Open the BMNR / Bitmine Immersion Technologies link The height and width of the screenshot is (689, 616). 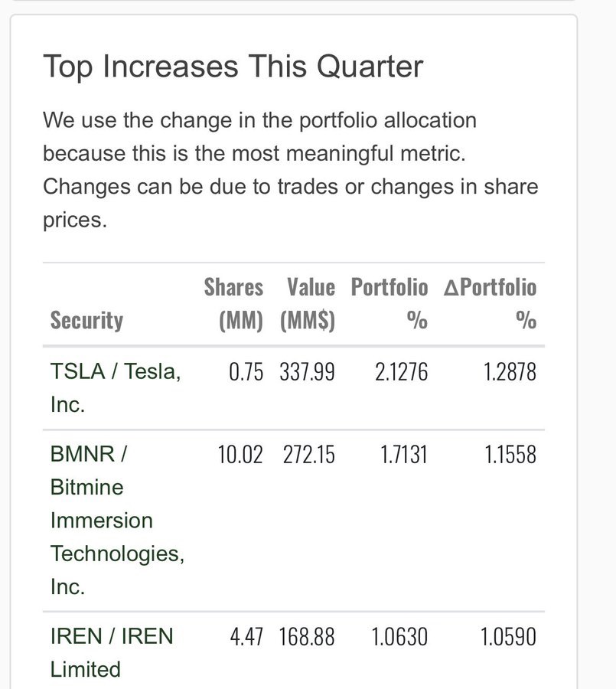tap(116, 520)
